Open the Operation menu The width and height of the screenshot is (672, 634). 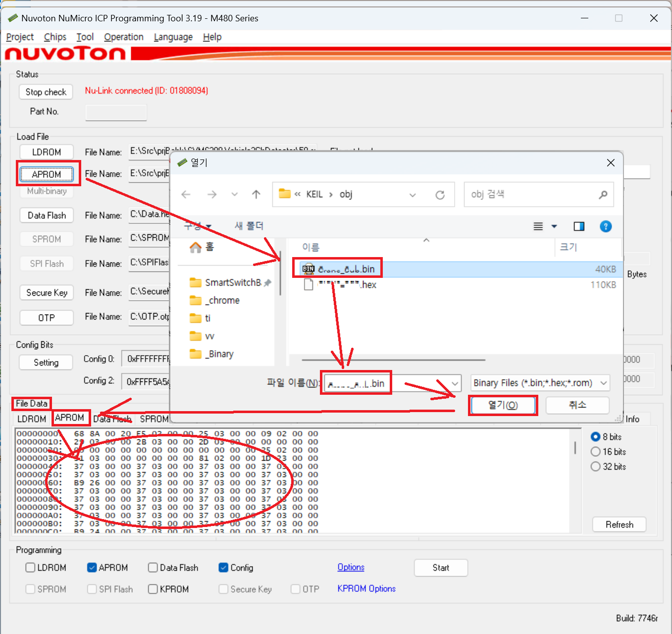coord(124,37)
